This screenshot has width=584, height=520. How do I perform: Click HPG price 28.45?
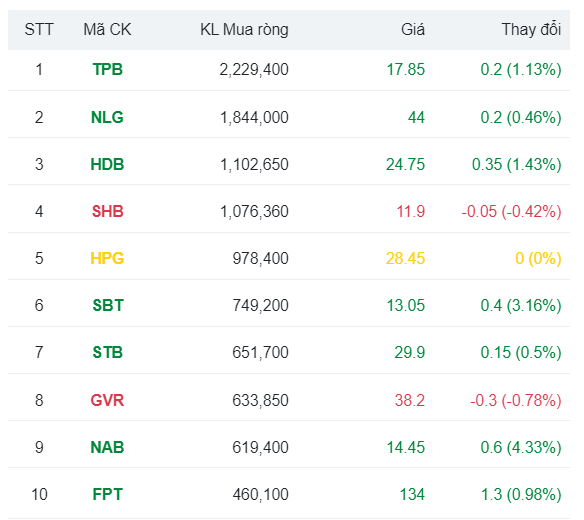pyautogui.click(x=405, y=258)
